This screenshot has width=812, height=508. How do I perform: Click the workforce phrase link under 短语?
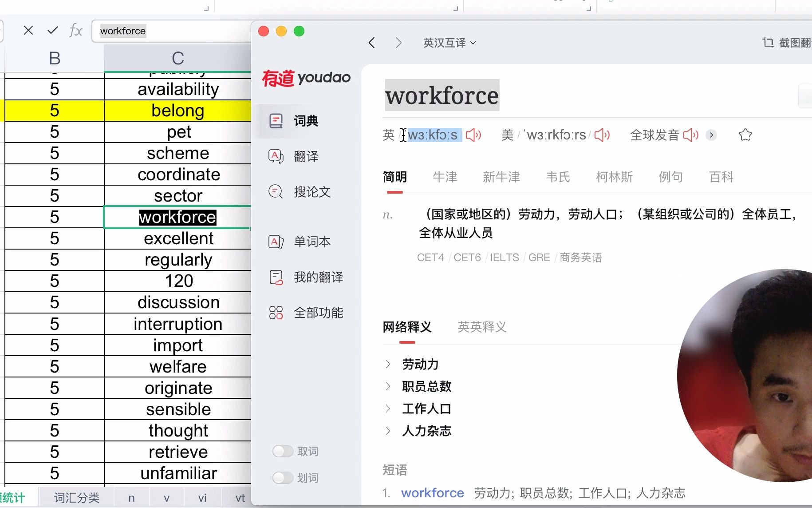[x=432, y=492]
